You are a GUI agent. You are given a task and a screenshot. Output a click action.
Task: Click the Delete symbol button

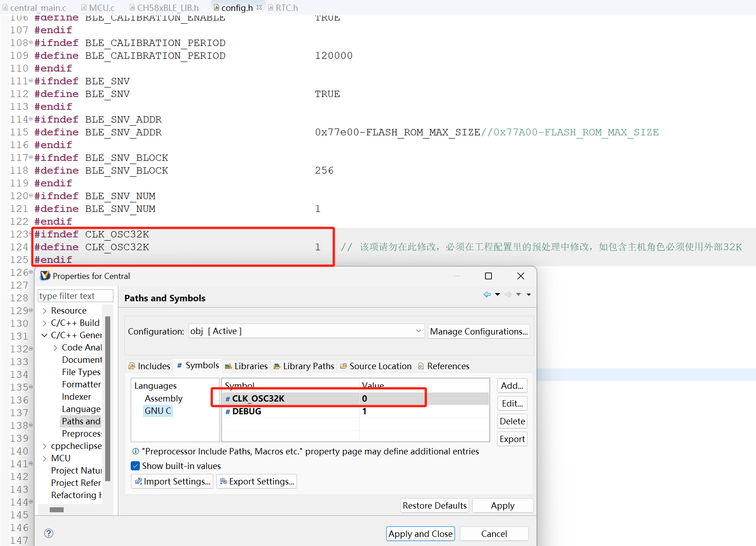tap(512, 421)
